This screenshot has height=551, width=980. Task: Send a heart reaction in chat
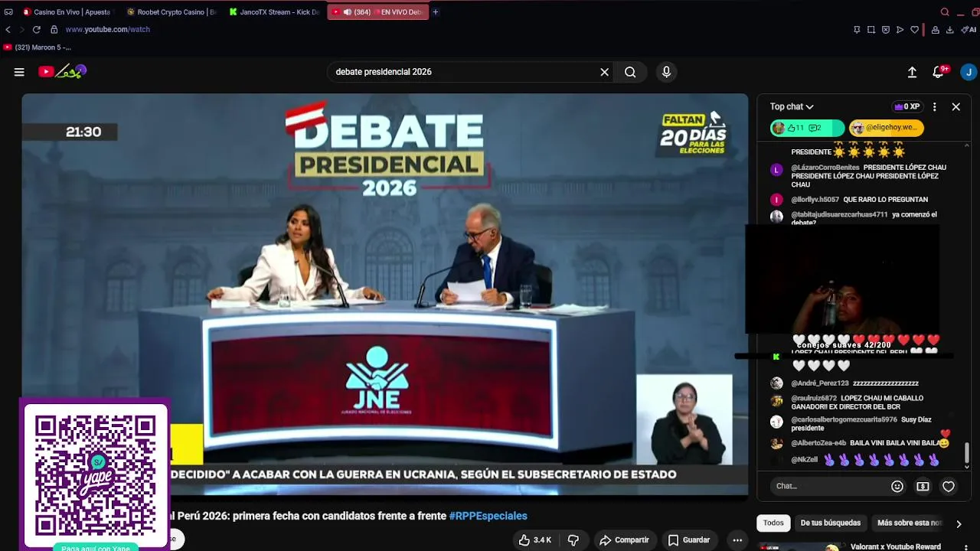point(949,486)
